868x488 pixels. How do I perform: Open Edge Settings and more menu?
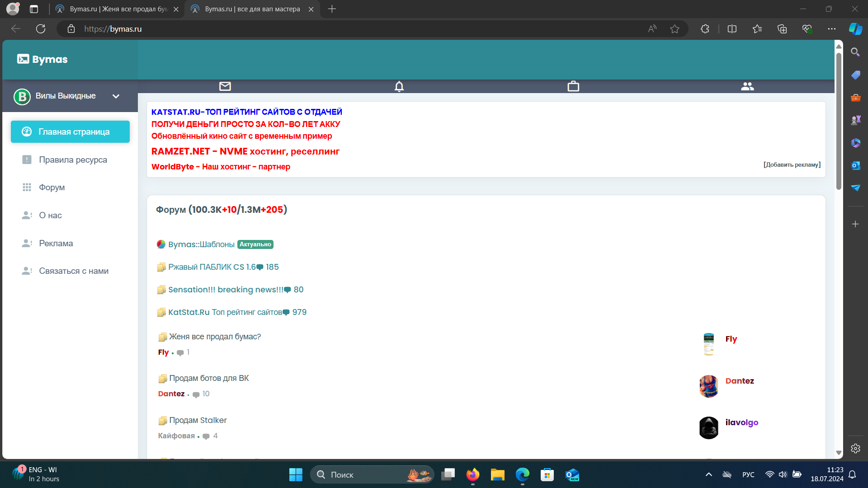click(x=831, y=29)
